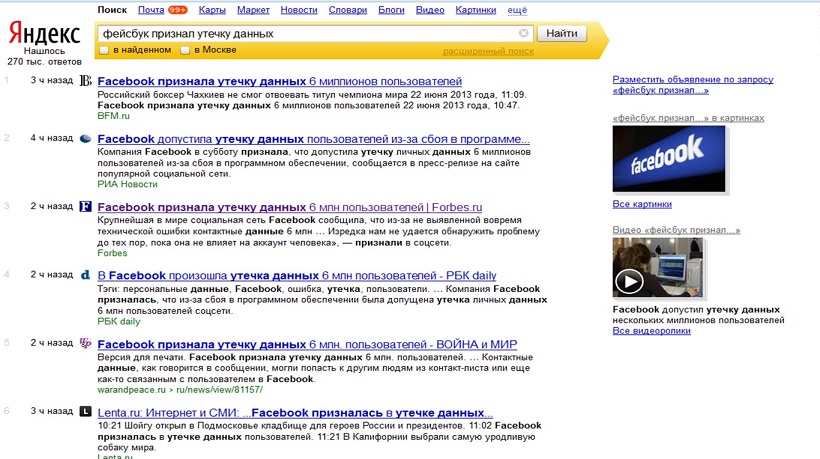Select the Поиск tab
The height and width of the screenshot is (459, 820).
tap(112, 10)
